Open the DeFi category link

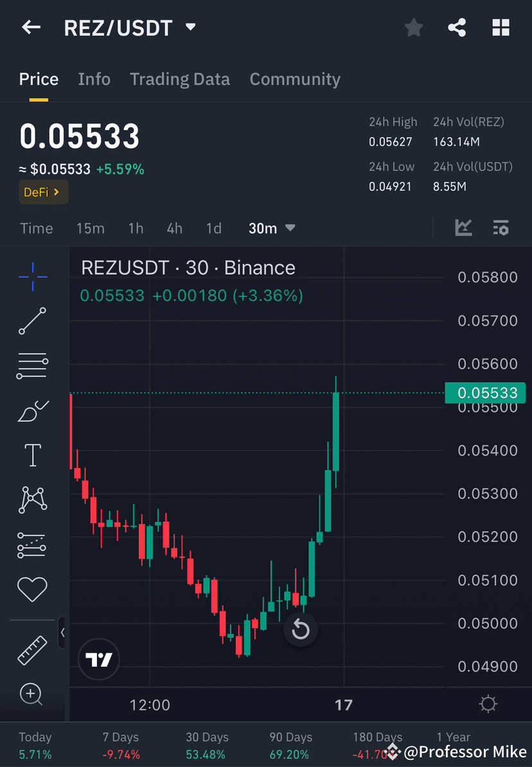[x=43, y=192]
